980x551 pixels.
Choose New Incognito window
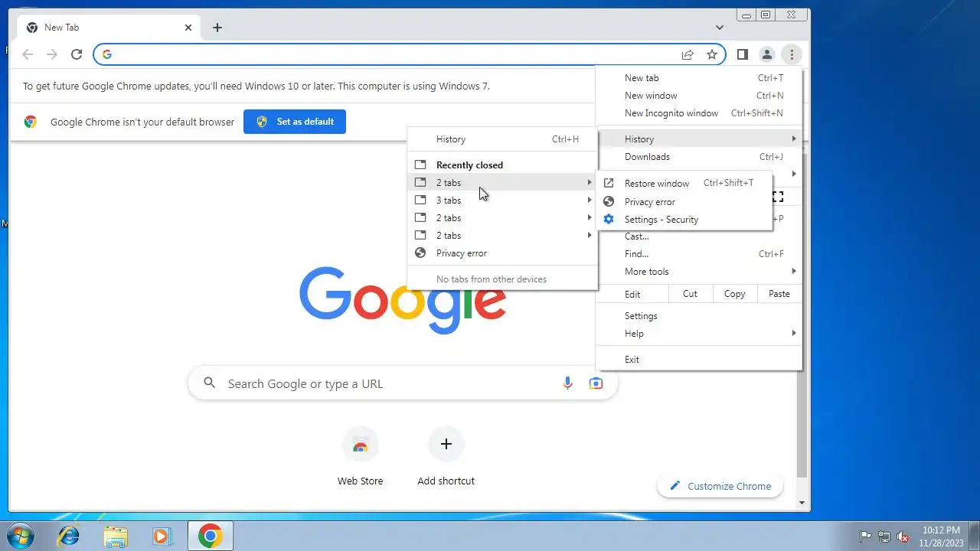point(699,113)
